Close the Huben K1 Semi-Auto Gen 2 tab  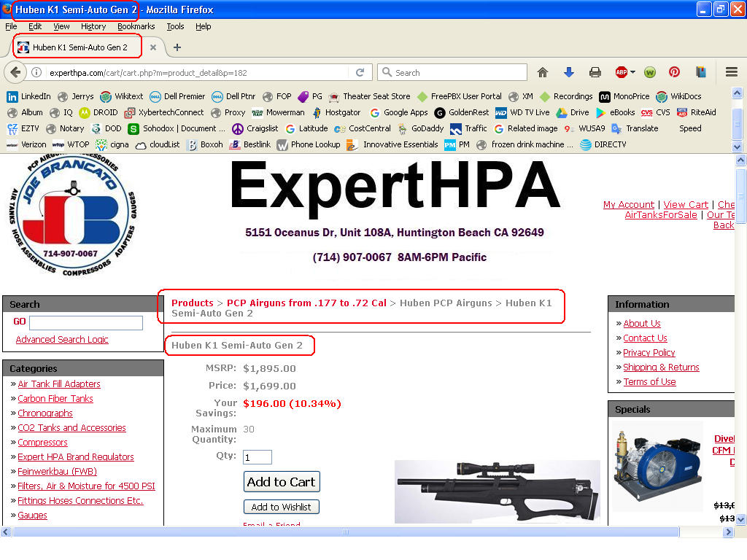pyautogui.click(x=153, y=47)
